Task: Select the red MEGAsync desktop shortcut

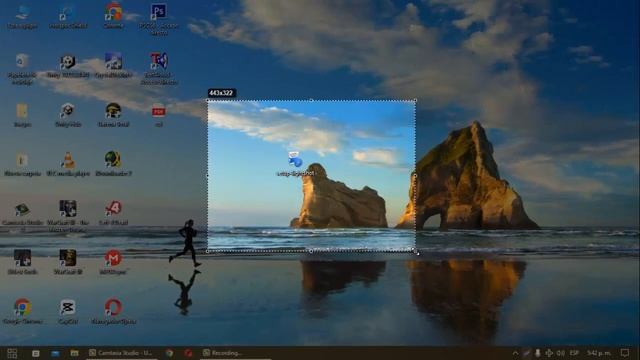Action: click(x=113, y=262)
